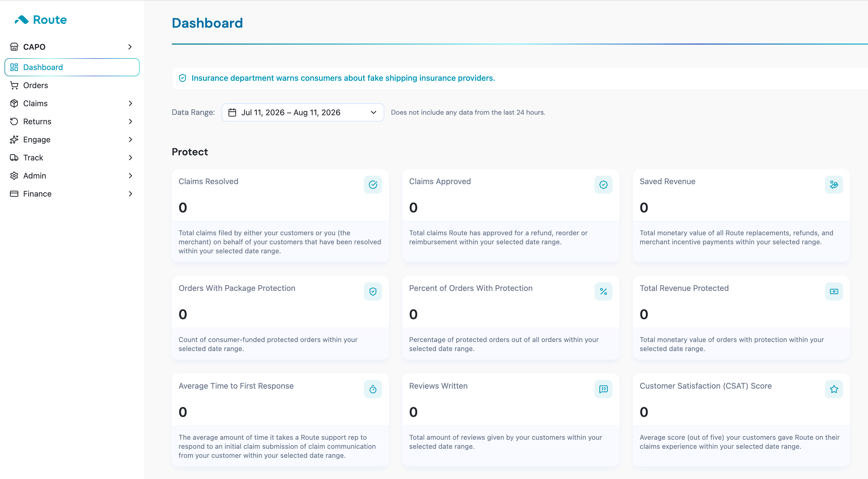Image resolution: width=868 pixels, height=479 pixels.
Task: Click the date range dropdown arrow
Action: coord(373,112)
